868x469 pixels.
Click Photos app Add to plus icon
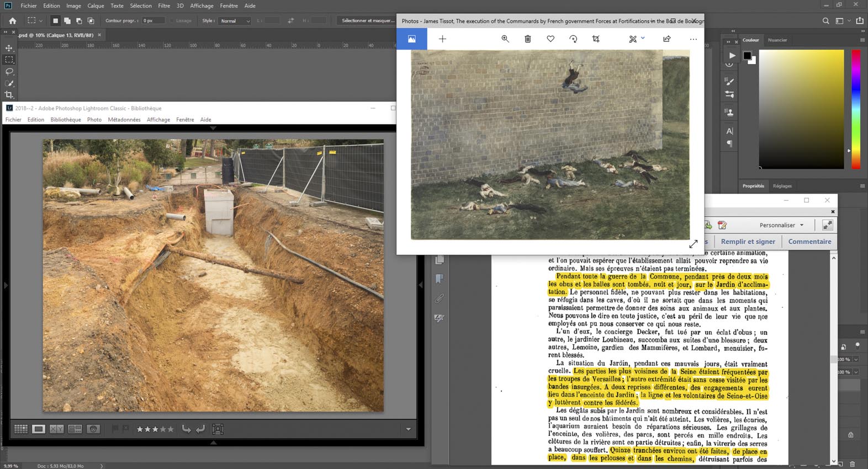[x=442, y=39]
